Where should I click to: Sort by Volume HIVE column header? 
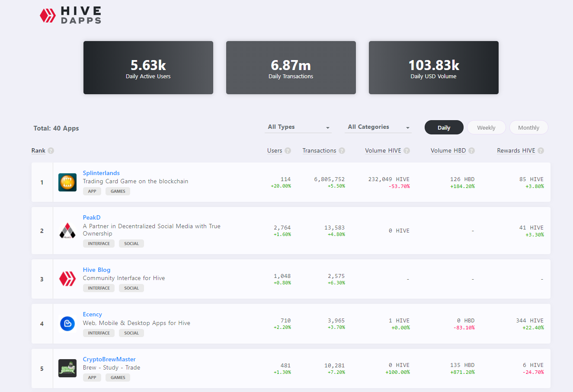[383, 151]
